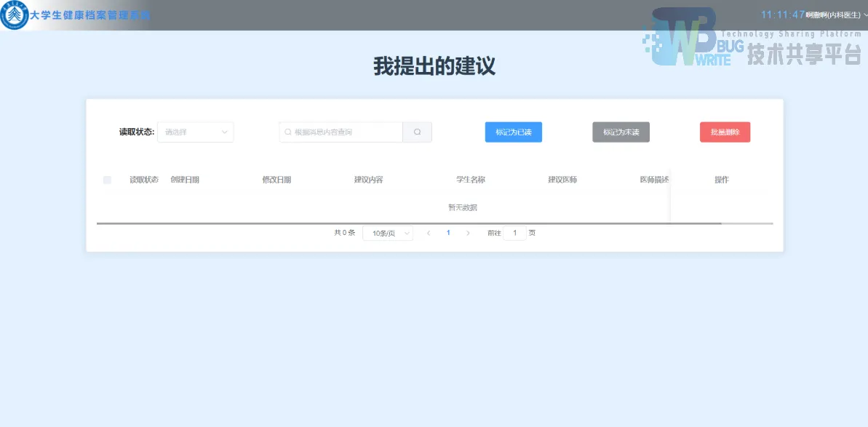The image size is (868, 427).
Task: Click the search icon inside the query input
Action: pos(287,132)
